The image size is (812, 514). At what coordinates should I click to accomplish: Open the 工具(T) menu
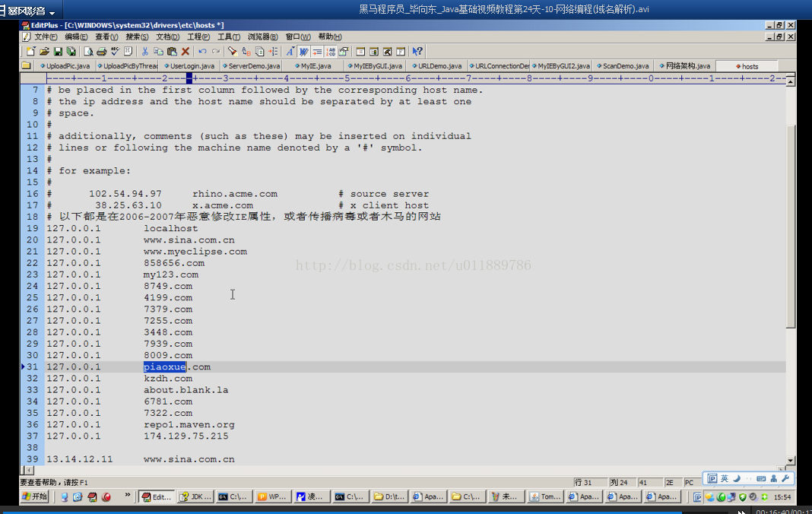click(228, 36)
